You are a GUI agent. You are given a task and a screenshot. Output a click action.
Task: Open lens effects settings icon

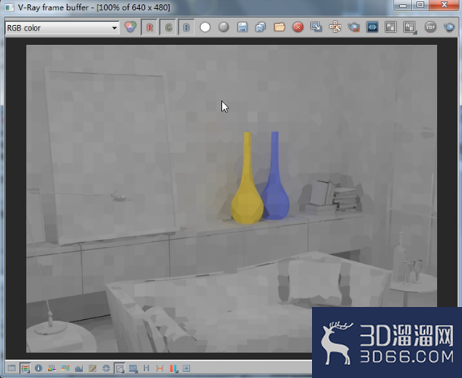coord(186,368)
